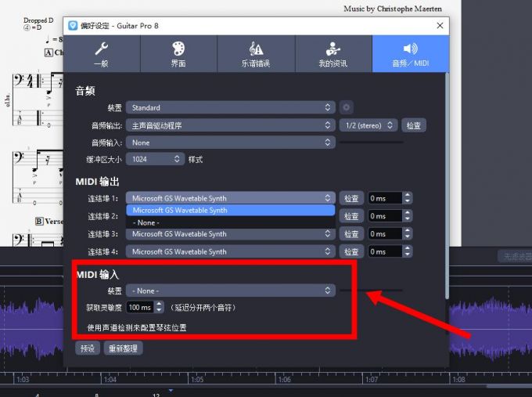Viewport: 532px width, 397px height.
Task: Click the 样式 label beside buffer size
Action: tap(196, 159)
